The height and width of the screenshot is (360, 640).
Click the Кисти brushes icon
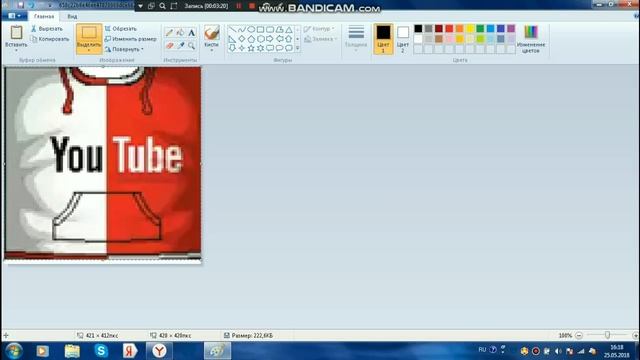(x=211, y=32)
